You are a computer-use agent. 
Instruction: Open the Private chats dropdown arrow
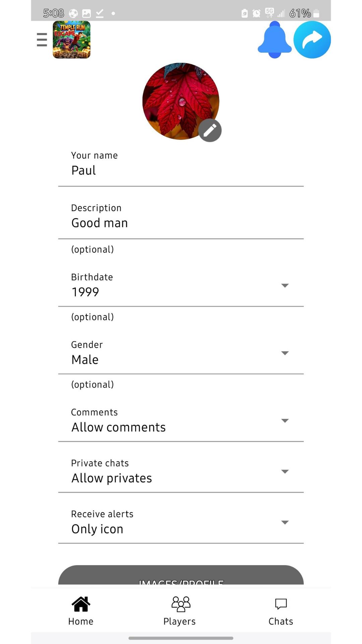(285, 472)
